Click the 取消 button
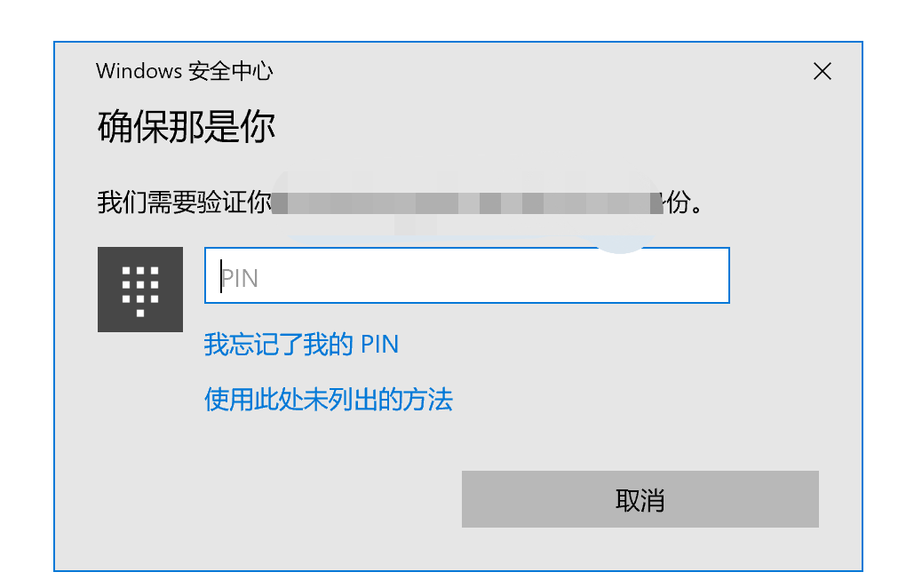This screenshot has width=914, height=588. coord(640,499)
